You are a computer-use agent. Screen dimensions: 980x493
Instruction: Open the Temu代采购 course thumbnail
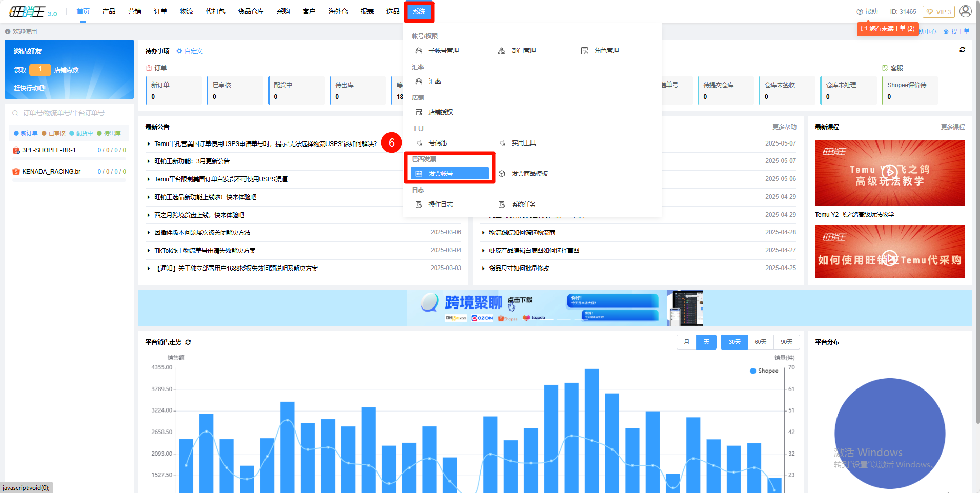890,252
